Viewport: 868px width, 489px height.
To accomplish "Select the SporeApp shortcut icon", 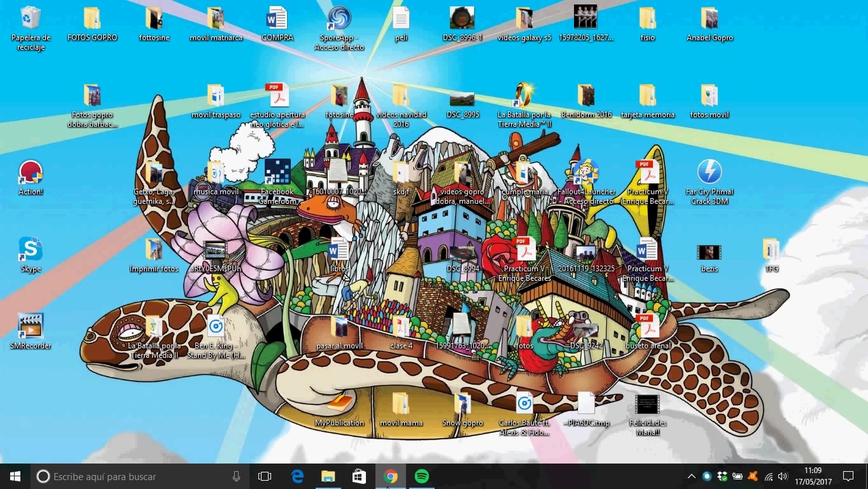I will click(x=339, y=19).
